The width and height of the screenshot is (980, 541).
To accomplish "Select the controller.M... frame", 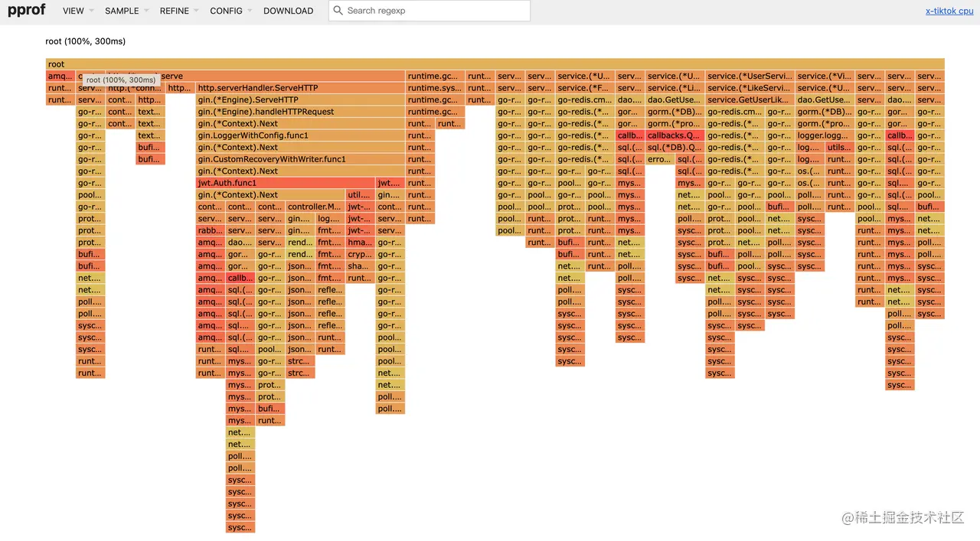I will (x=315, y=207).
